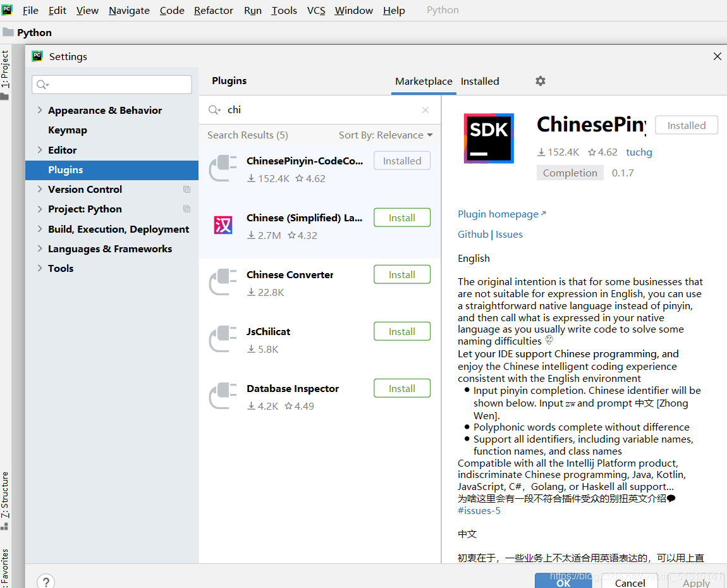Select Plugins in settings tree

112,169
